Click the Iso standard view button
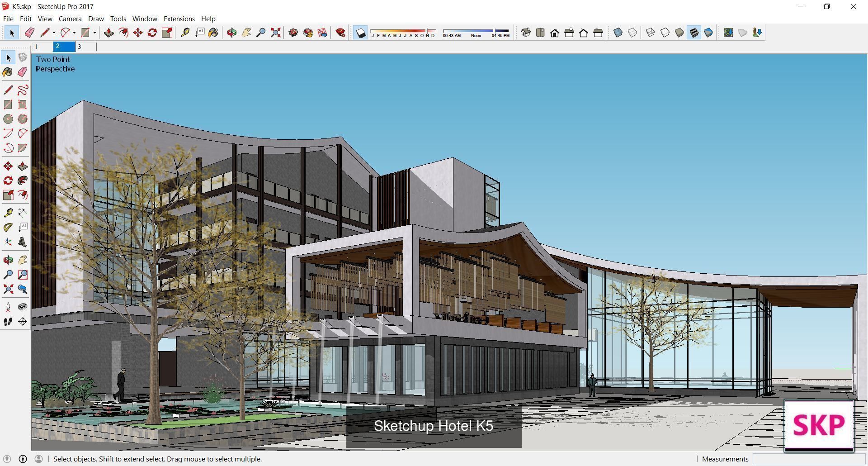This screenshot has height=466, width=868. 525,33
